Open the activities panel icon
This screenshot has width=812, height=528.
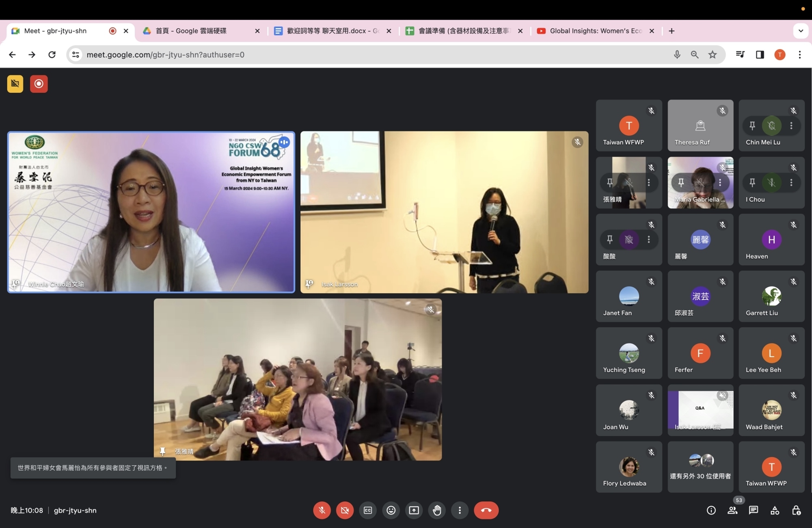click(x=775, y=510)
